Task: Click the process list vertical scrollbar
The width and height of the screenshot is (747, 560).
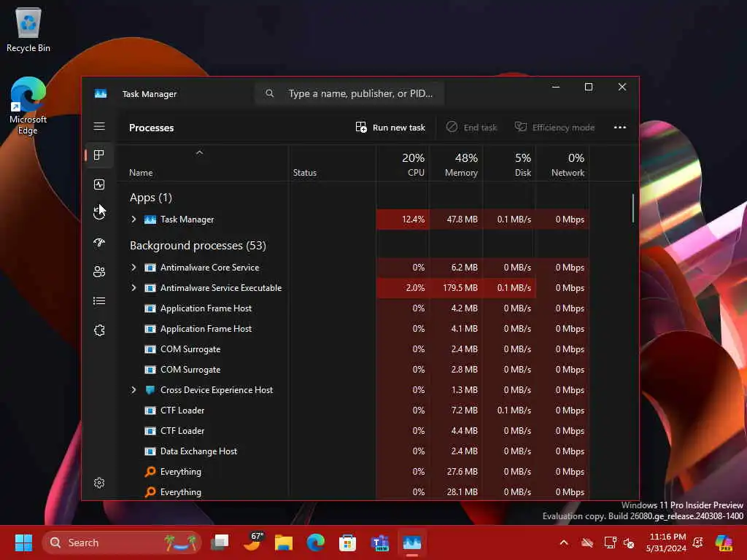Action: pos(633,208)
